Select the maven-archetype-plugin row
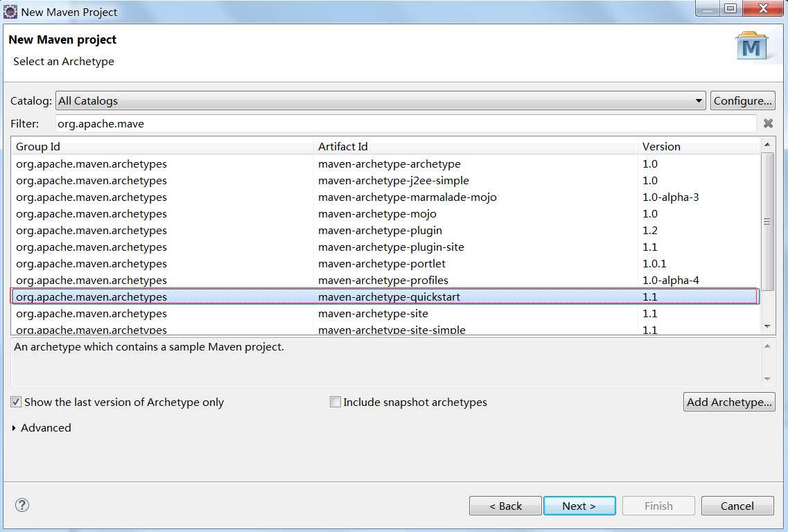This screenshot has height=532, width=788. [385, 230]
